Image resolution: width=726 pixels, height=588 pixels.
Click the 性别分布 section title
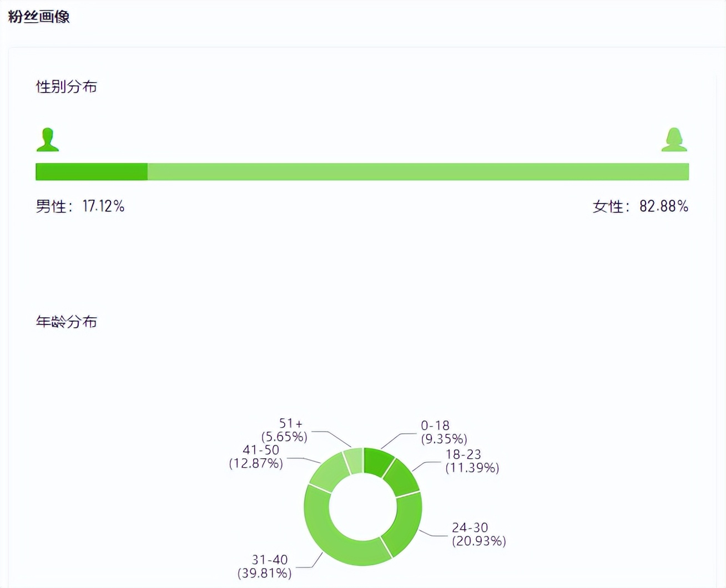tap(67, 87)
